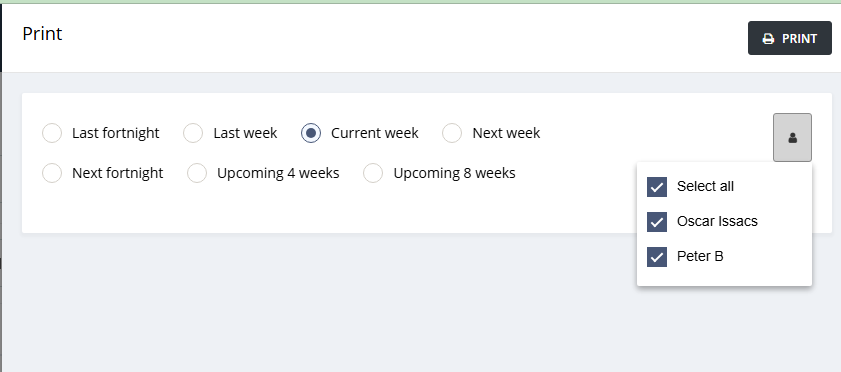The image size is (841, 372).
Task: Choose the Next week radio option
Action: [452, 133]
